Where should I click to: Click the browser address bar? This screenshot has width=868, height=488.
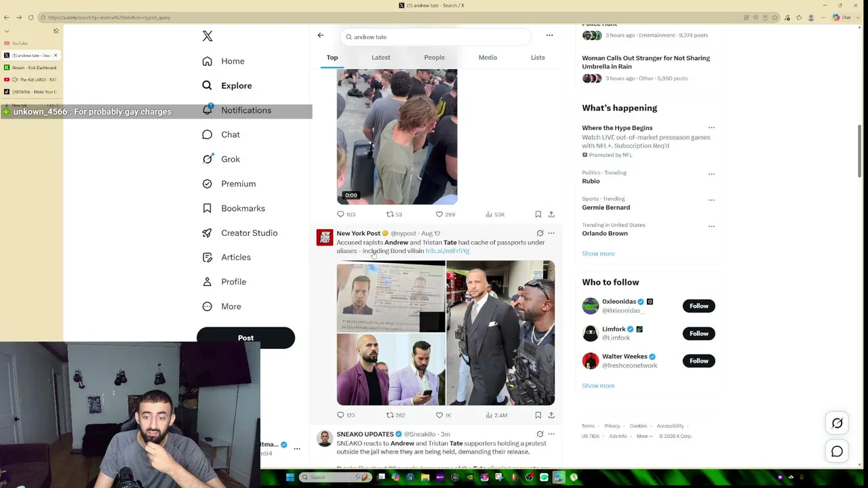390,18
